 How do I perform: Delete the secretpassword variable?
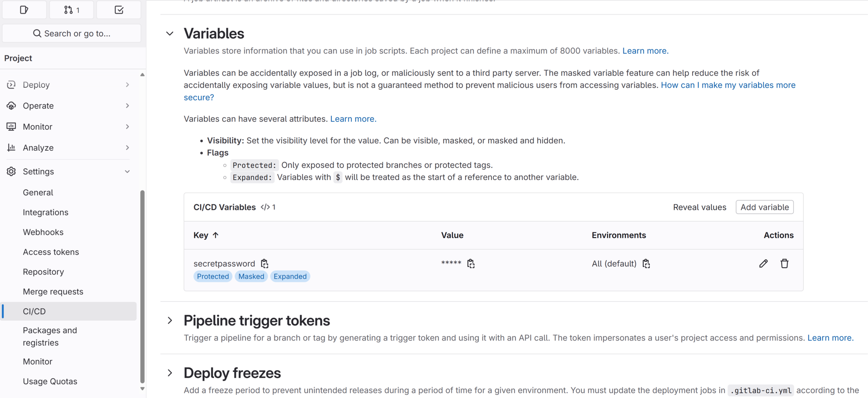(x=784, y=263)
